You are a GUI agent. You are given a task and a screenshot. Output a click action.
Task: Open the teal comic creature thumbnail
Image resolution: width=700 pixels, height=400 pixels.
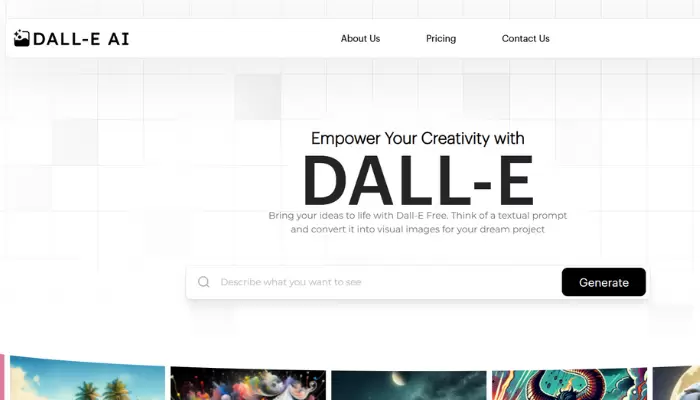point(570,383)
